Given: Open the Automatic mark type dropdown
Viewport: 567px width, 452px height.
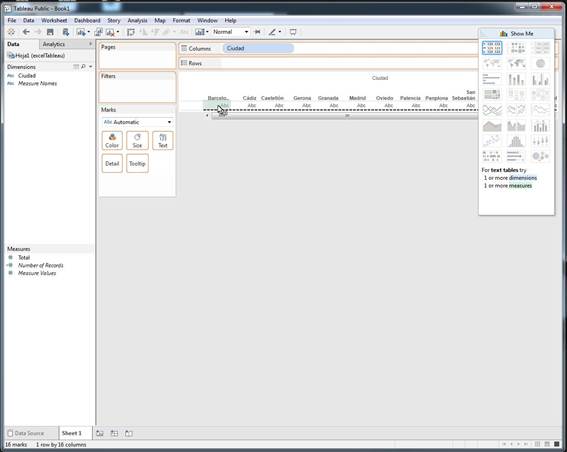Looking at the screenshot, I should pyautogui.click(x=137, y=122).
